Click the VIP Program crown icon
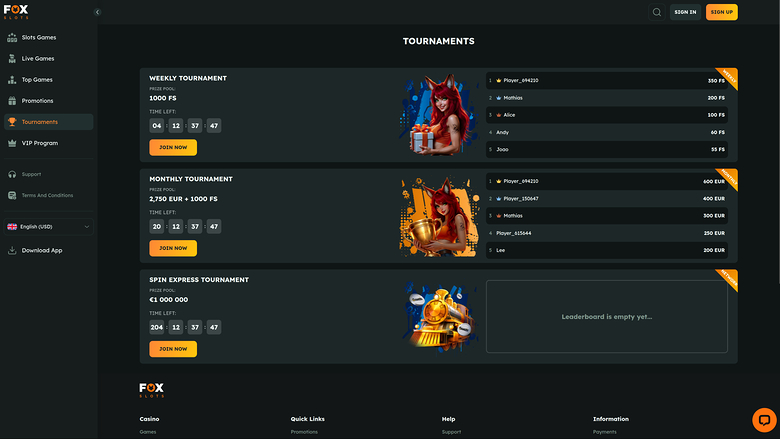 point(12,143)
